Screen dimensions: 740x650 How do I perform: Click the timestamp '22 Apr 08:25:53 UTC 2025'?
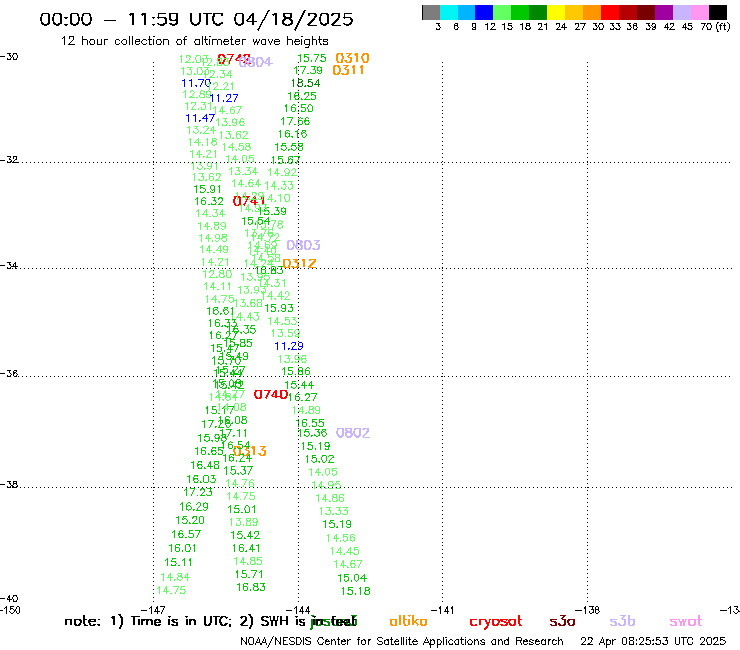pos(653,642)
